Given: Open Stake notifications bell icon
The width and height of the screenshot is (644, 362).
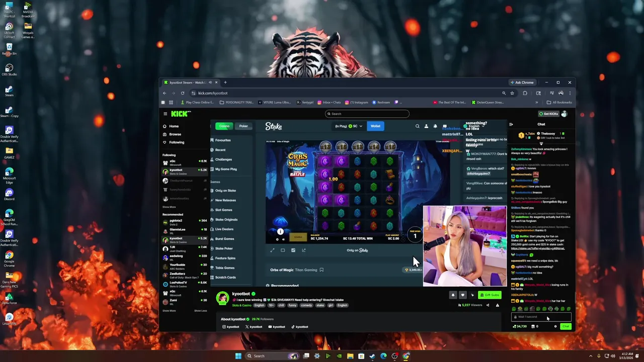Looking at the screenshot, I should 435,126.
